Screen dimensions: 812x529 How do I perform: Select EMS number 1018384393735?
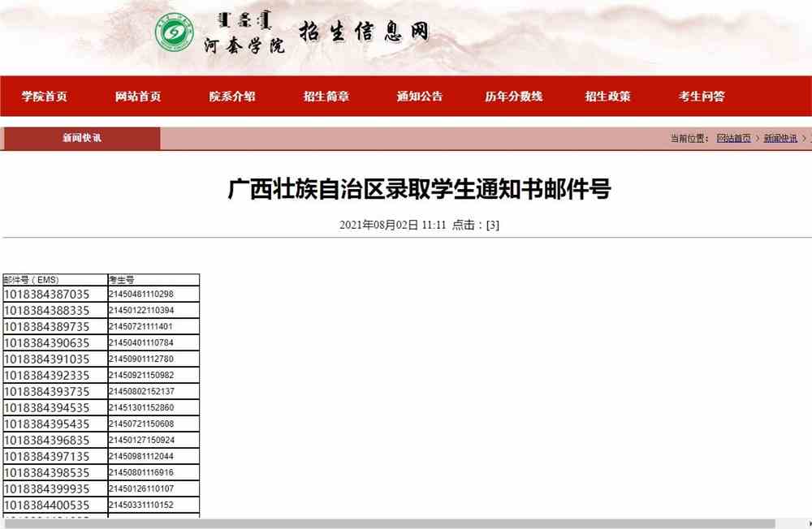[46, 392]
